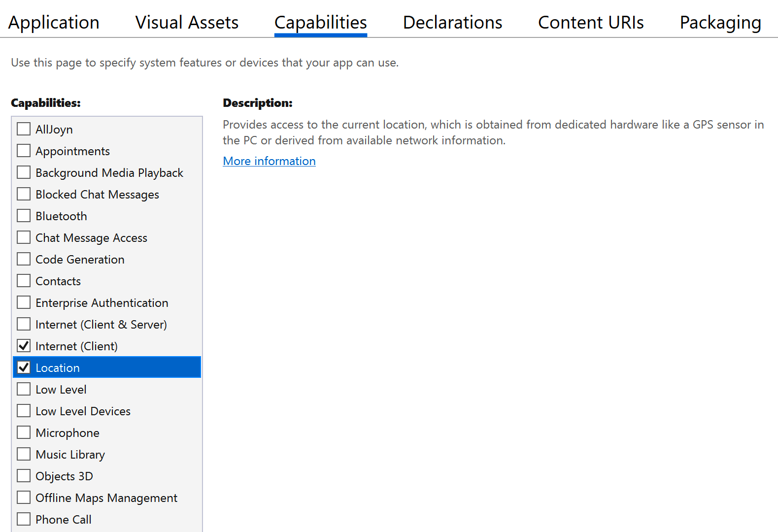Select the Internet (Client & Server) label
Screen dimensions: 778x532
(x=101, y=325)
